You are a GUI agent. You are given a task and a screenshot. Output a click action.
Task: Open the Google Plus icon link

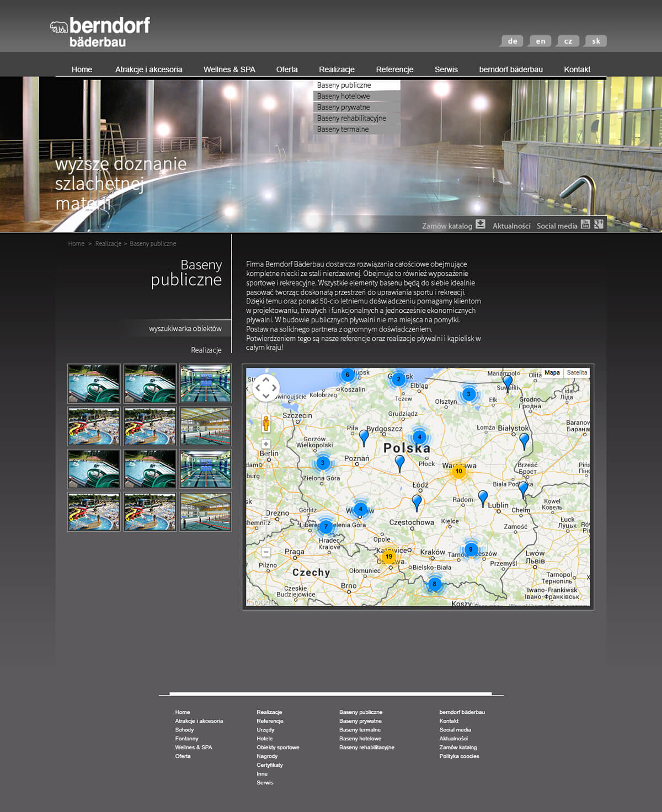click(599, 224)
